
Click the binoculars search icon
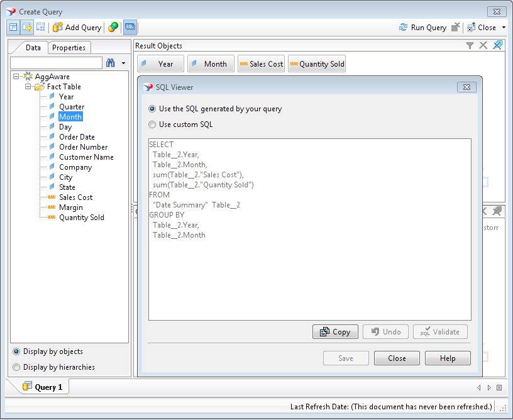point(111,63)
